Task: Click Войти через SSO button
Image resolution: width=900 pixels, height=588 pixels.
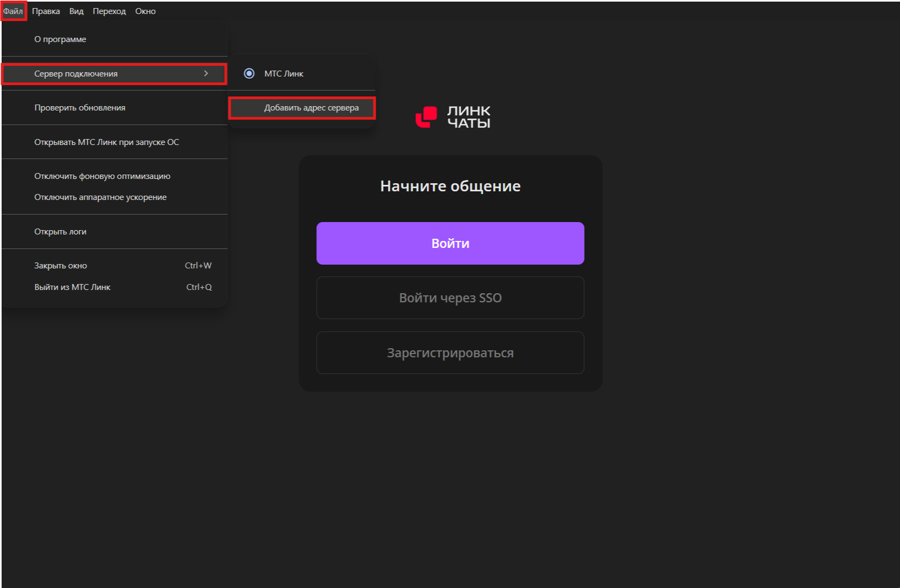Action: tap(450, 298)
